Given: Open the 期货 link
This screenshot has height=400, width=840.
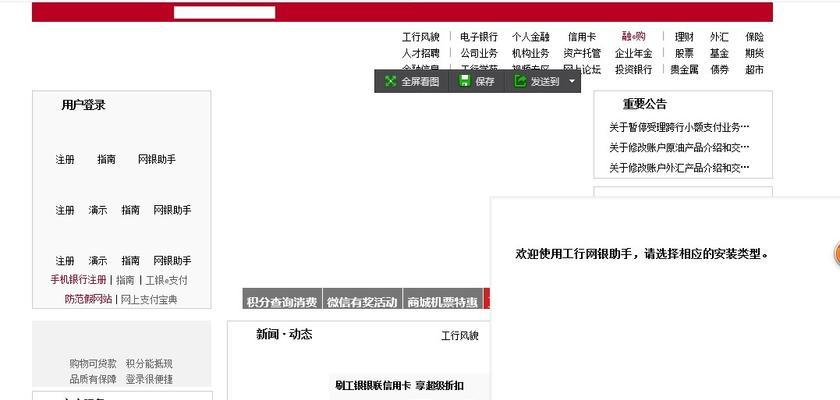Looking at the screenshot, I should 754,54.
